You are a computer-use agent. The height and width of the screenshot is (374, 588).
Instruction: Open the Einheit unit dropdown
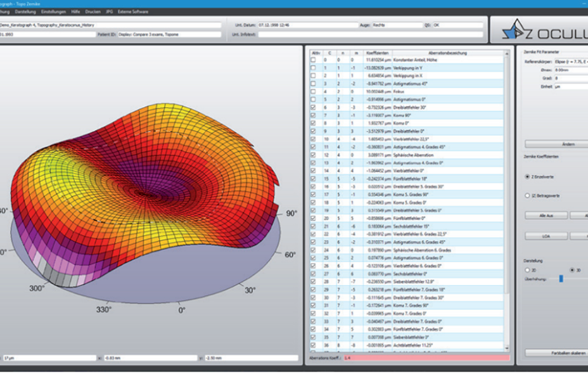[x=571, y=86]
